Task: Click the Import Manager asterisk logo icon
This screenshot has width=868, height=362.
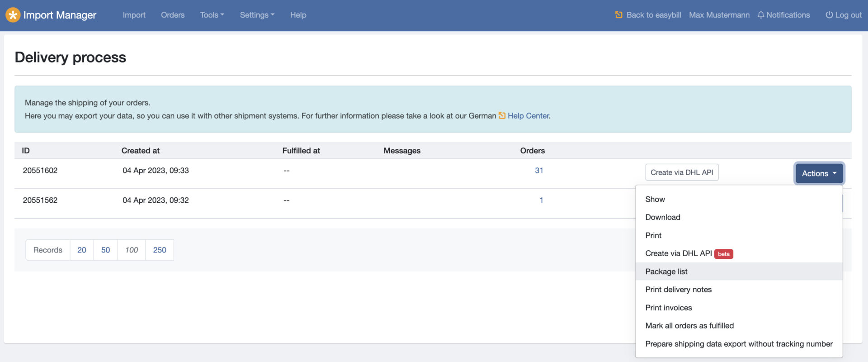Action: [13, 15]
